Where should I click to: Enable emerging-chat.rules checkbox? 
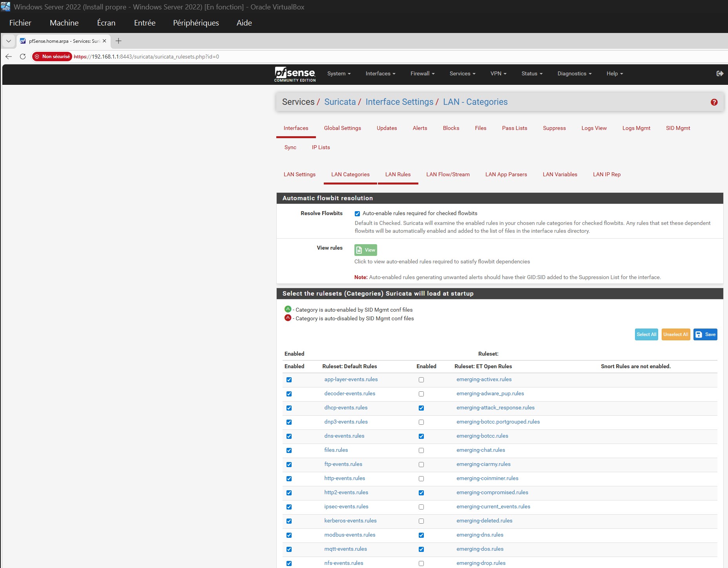421,450
